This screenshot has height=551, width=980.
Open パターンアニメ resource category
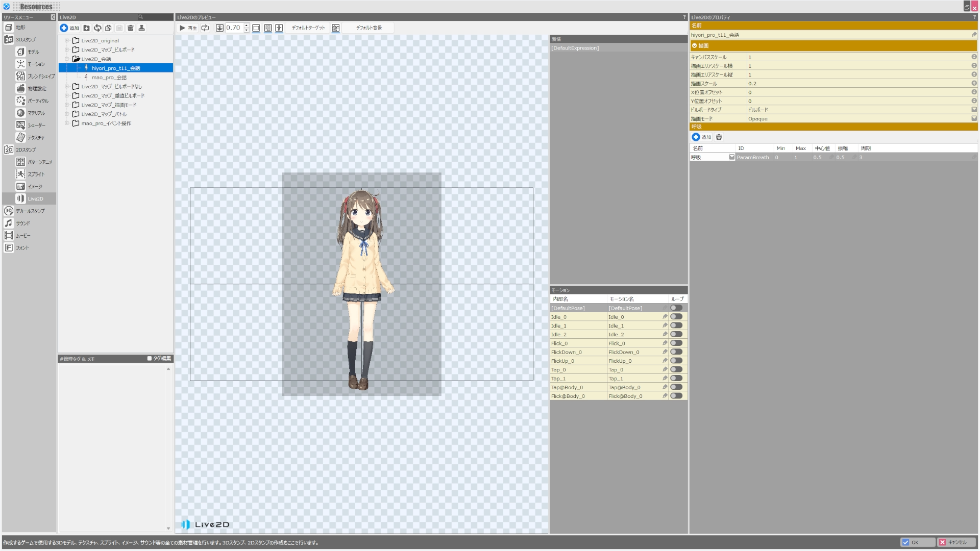click(x=35, y=162)
